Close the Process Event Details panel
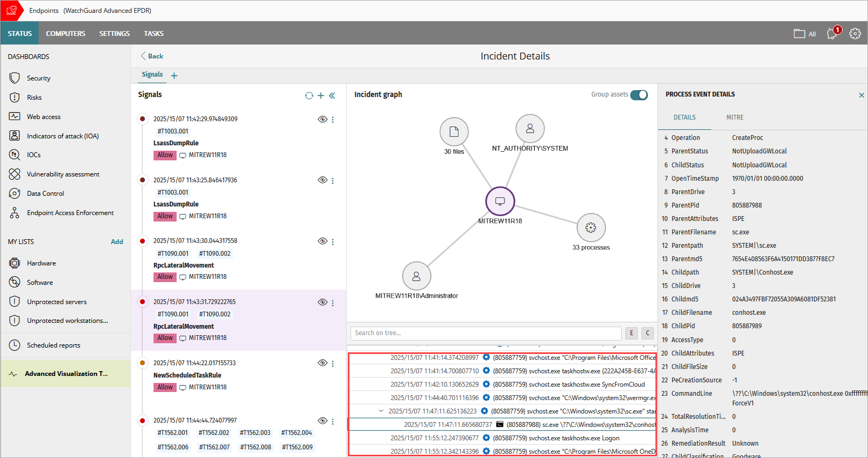The height and width of the screenshot is (458, 868). click(862, 95)
